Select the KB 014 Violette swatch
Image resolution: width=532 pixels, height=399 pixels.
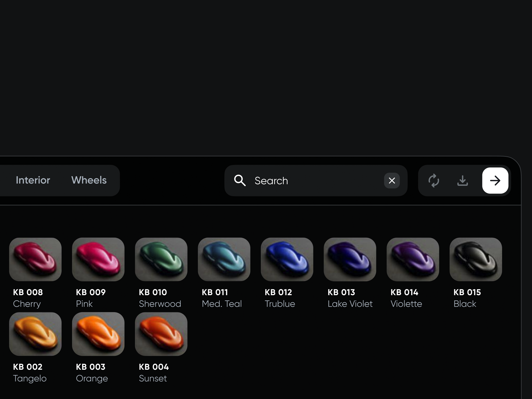coord(413,259)
